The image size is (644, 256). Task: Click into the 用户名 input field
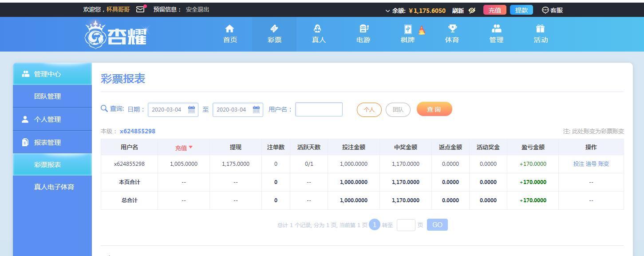tap(319, 109)
